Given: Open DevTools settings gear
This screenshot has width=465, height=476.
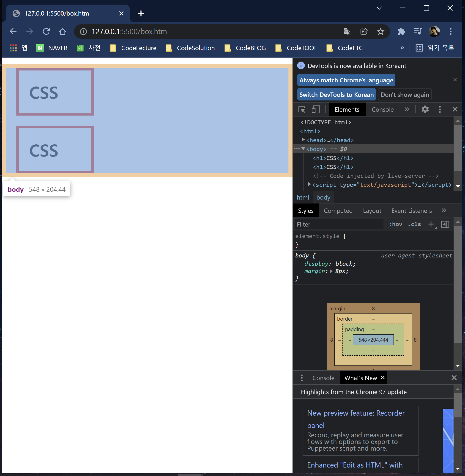Looking at the screenshot, I should click(x=425, y=109).
